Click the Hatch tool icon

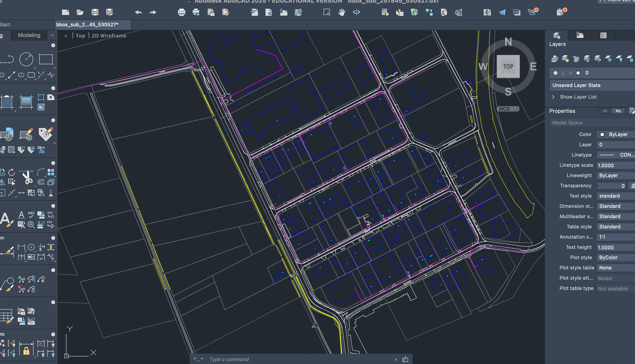coord(7,102)
